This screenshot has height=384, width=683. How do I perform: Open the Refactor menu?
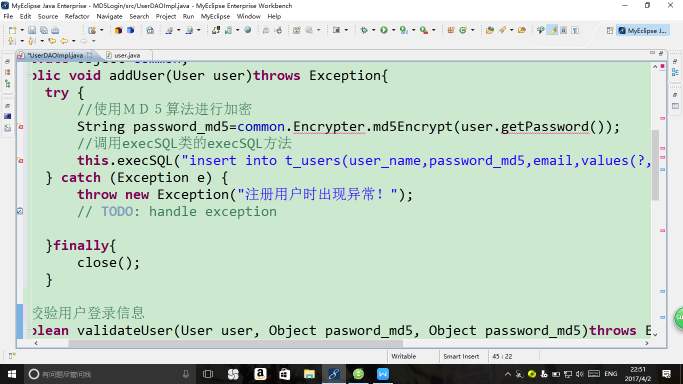pos(77,16)
